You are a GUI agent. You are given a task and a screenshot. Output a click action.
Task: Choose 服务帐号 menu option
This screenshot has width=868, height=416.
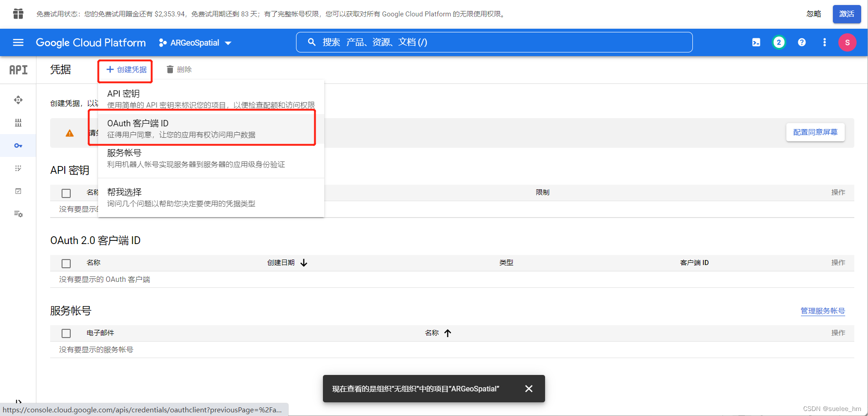point(211,158)
